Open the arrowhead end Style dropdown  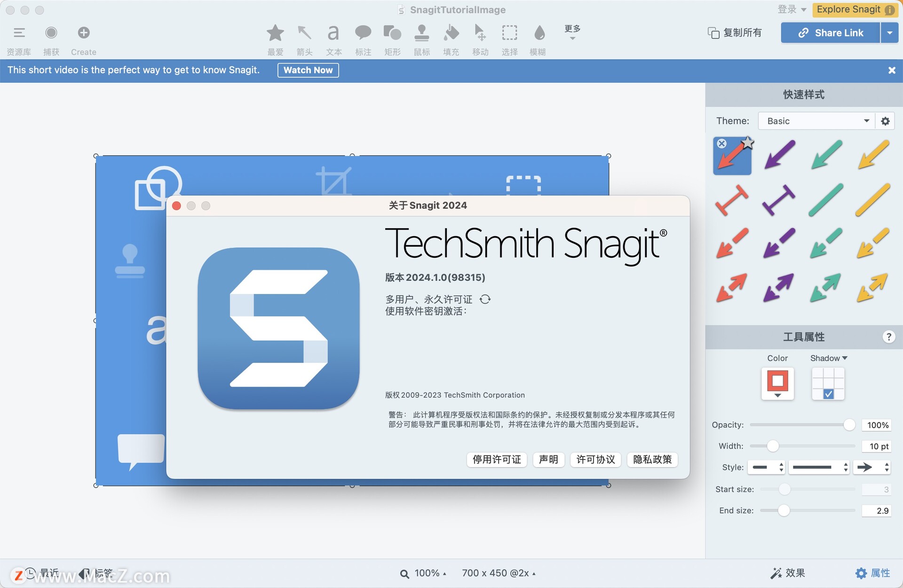point(872,467)
